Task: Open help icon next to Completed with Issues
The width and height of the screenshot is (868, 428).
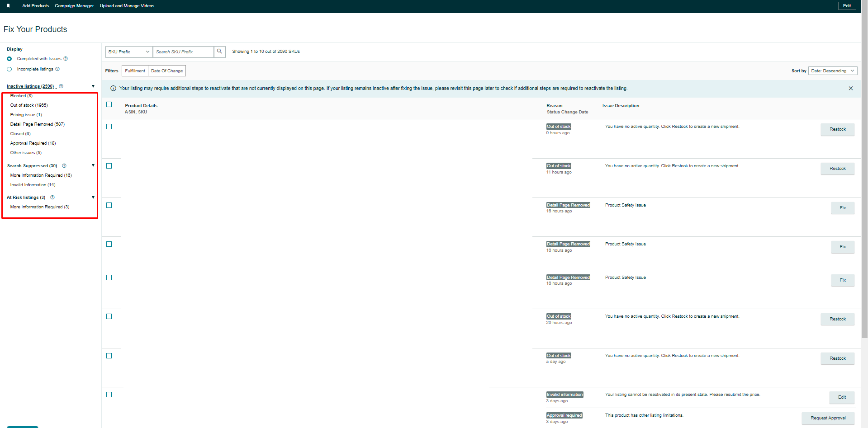Action: click(66, 59)
